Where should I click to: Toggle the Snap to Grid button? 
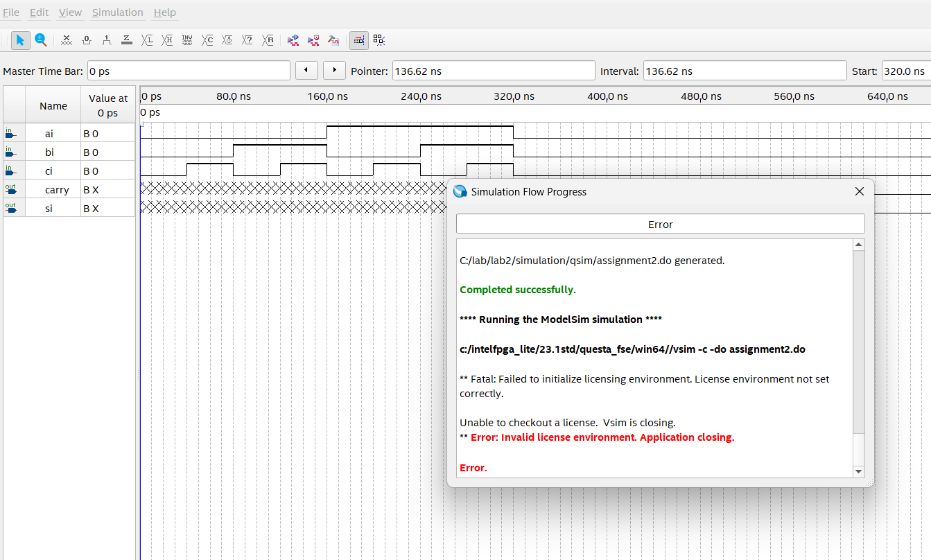coord(358,40)
